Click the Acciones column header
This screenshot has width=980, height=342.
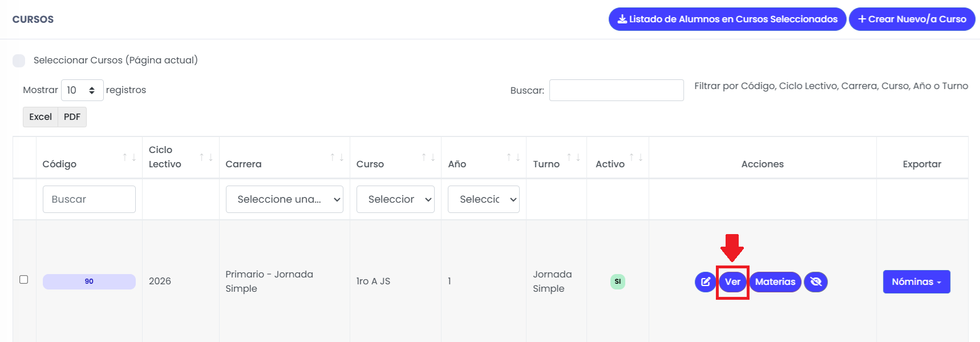[763, 164]
